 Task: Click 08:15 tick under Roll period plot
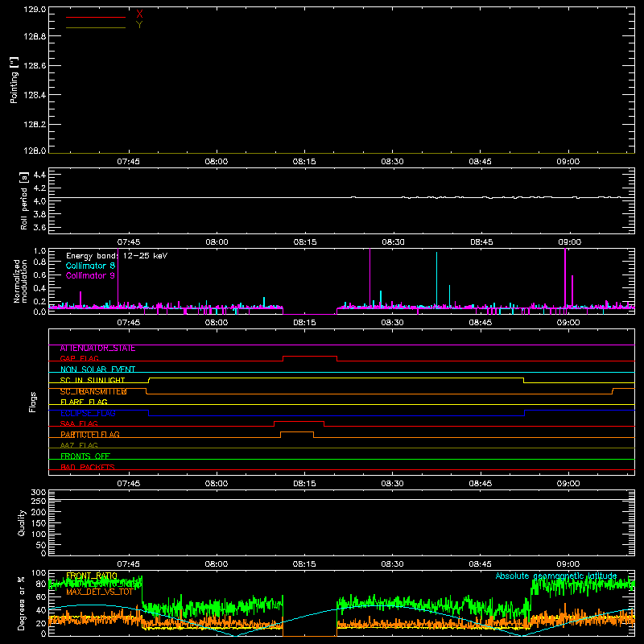point(305,242)
